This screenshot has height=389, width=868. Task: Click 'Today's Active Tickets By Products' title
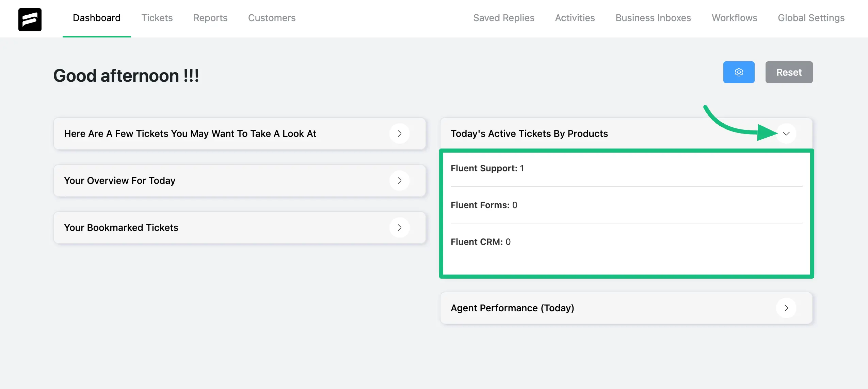click(529, 134)
